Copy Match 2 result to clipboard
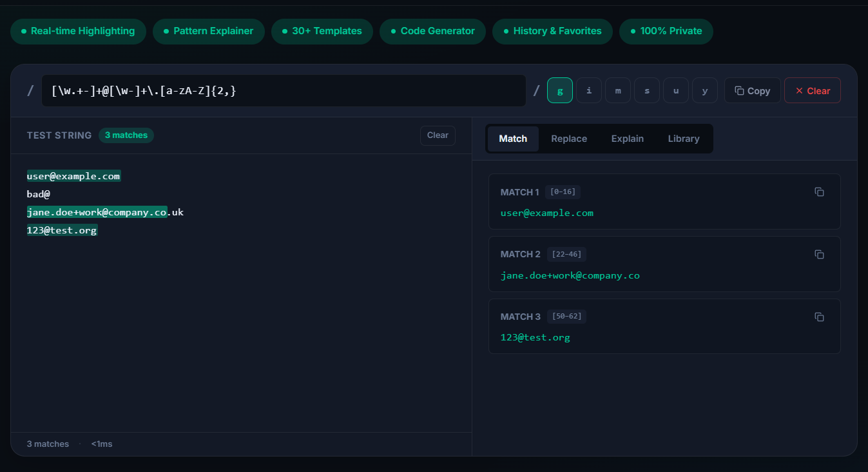 coord(819,254)
